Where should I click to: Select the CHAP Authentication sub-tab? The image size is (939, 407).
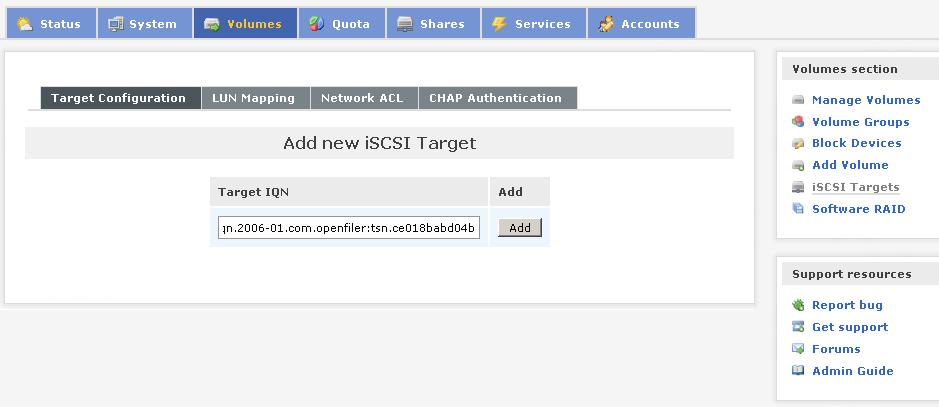tap(496, 98)
